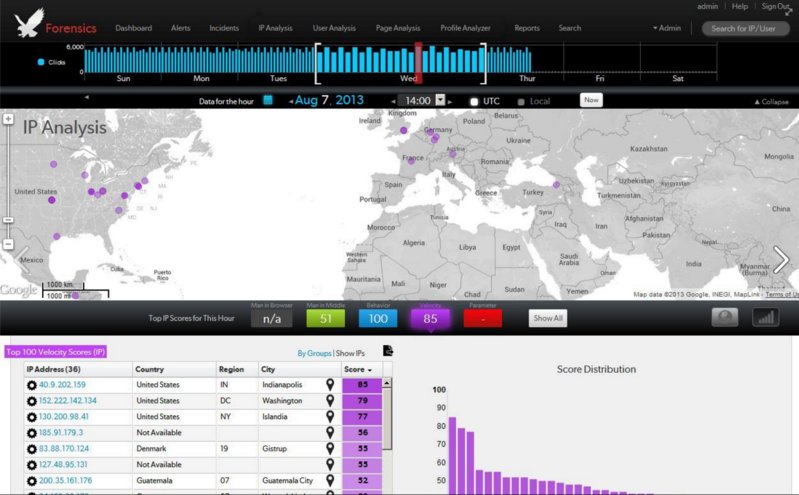
Task: Pan map right with the chevron arrow
Action: pos(781,259)
